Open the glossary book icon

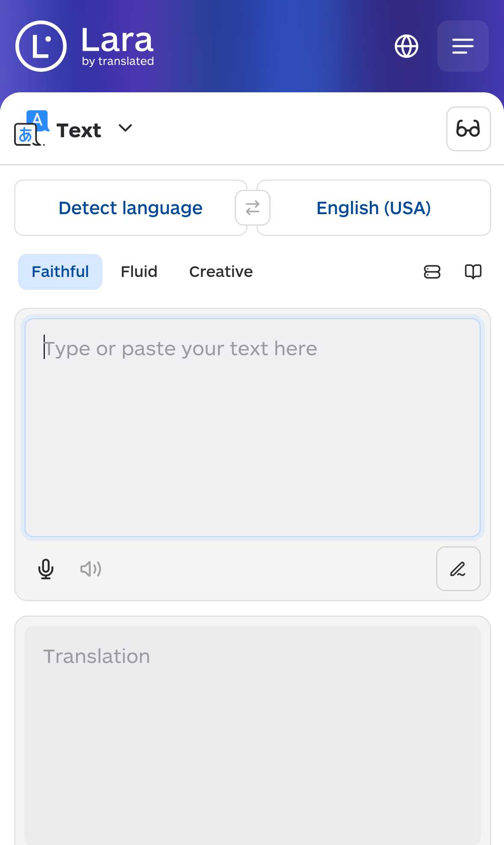[x=473, y=272]
